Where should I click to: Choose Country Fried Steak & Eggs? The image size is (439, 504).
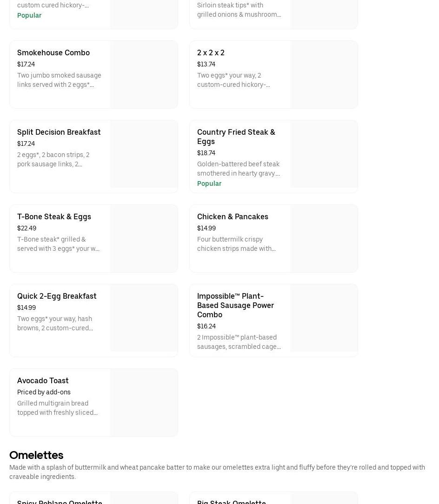(236, 137)
